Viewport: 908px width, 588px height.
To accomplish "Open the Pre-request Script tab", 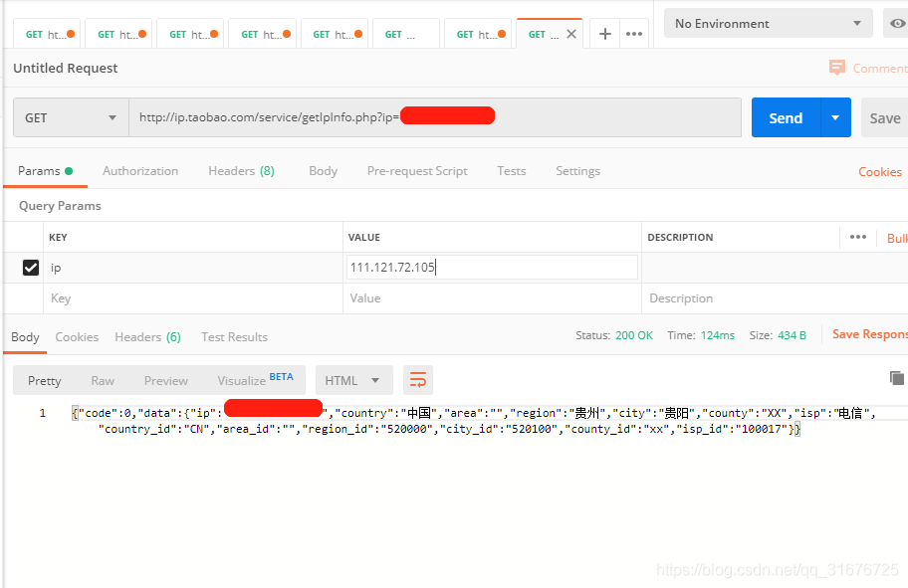I will 417,171.
